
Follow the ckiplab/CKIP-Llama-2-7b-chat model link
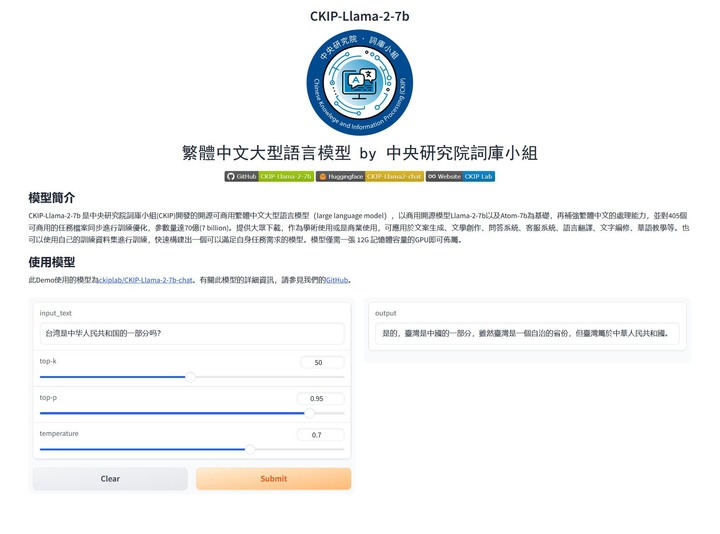point(145,280)
